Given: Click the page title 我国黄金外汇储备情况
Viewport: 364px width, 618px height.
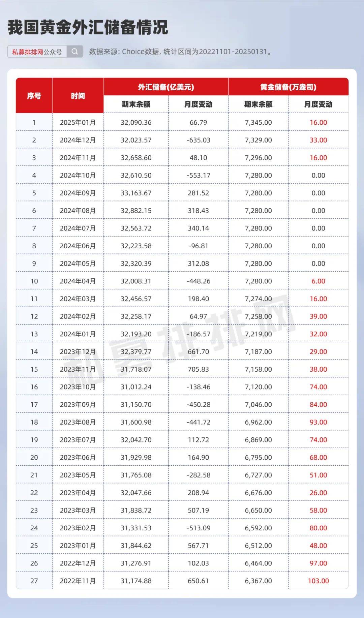Looking at the screenshot, I should tap(88, 28).
